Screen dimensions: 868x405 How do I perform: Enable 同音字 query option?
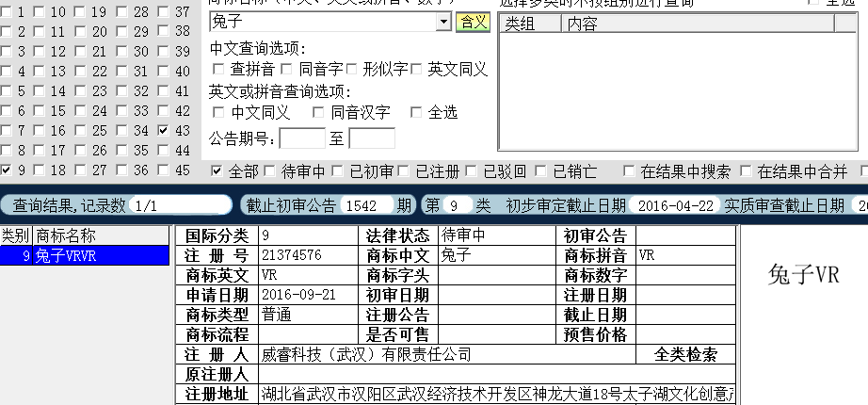[286, 70]
